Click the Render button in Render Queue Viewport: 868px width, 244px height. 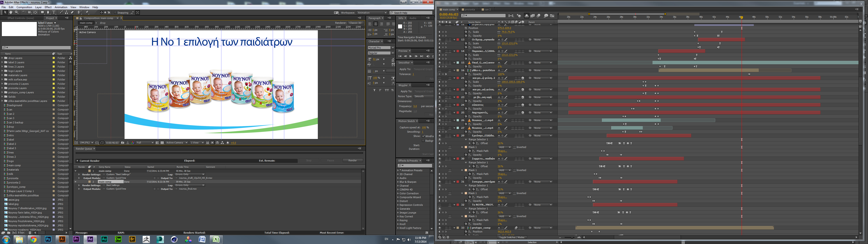pos(352,160)
